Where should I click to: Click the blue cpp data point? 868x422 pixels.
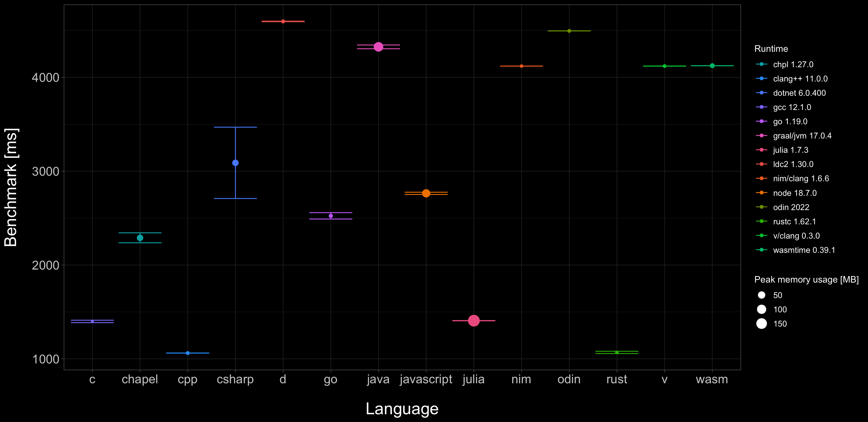pyautogui.click(x=188, y=353)
